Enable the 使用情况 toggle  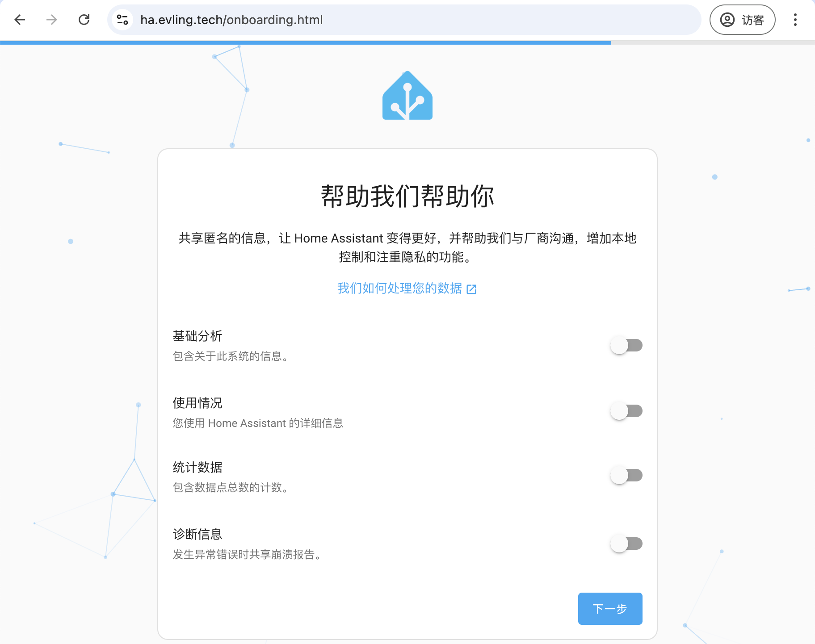[x=626, y=411]
